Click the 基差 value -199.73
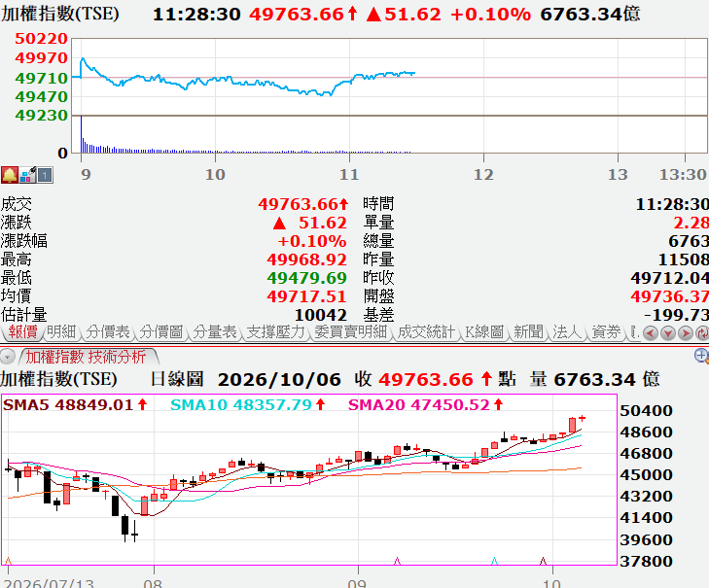709x588 pixels. tap(677, 315)
